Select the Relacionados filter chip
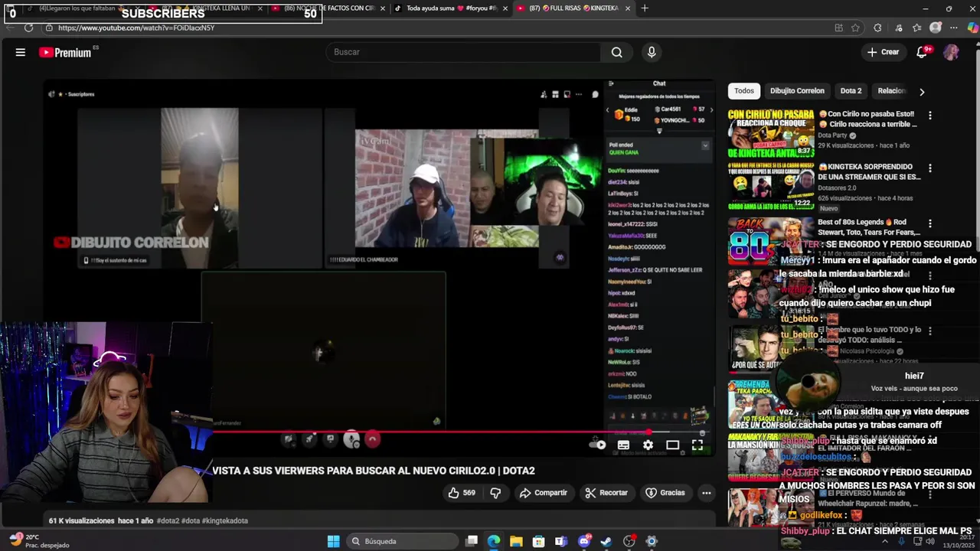The image size is (980, 551). tap(892, 91)
